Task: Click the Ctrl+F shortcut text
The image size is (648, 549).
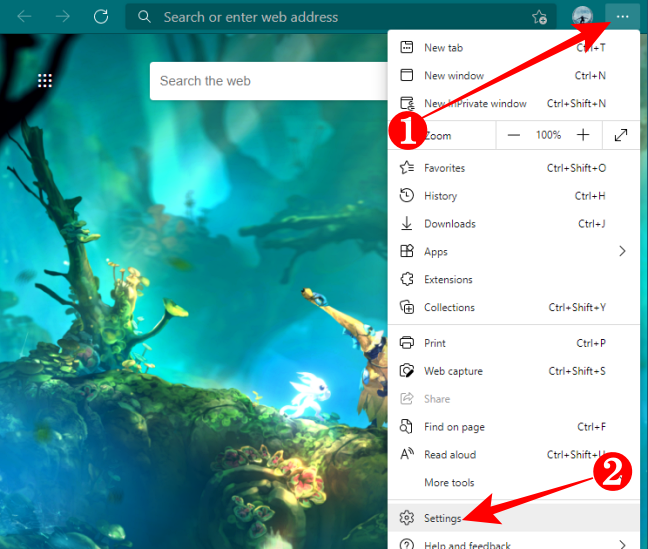Action: (591, 427)
